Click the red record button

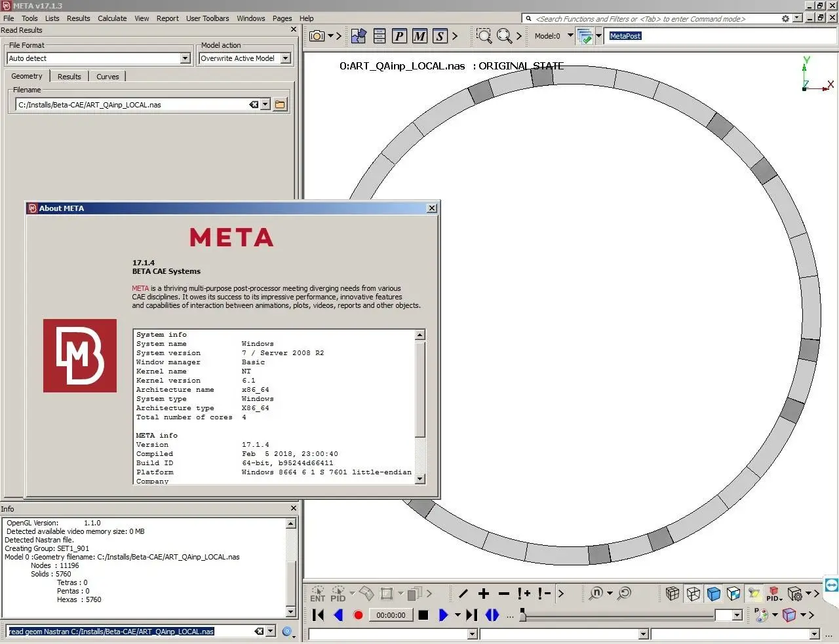point(358,615)
